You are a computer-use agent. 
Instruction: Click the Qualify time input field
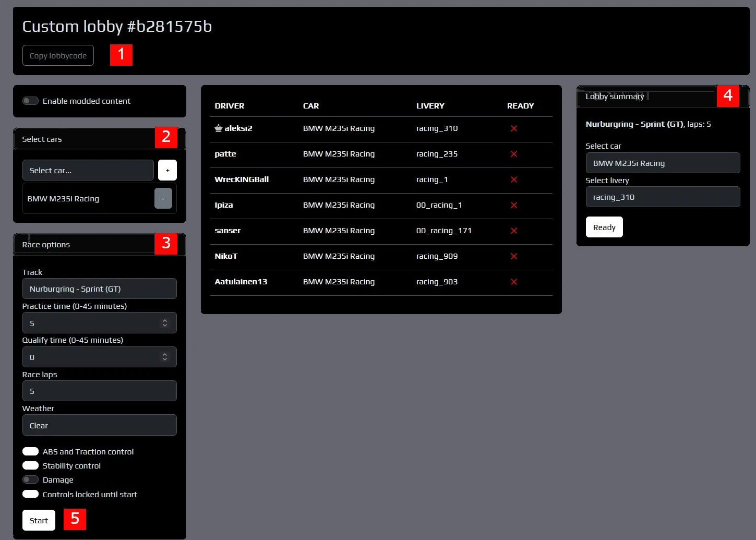pyautogui.click(x=100, y=357)
